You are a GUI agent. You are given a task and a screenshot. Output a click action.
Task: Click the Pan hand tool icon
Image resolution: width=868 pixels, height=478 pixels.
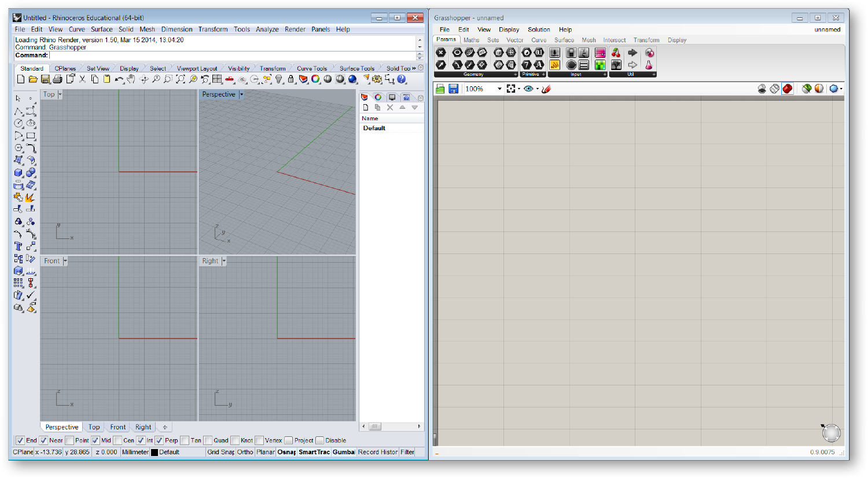coord(131,79)
